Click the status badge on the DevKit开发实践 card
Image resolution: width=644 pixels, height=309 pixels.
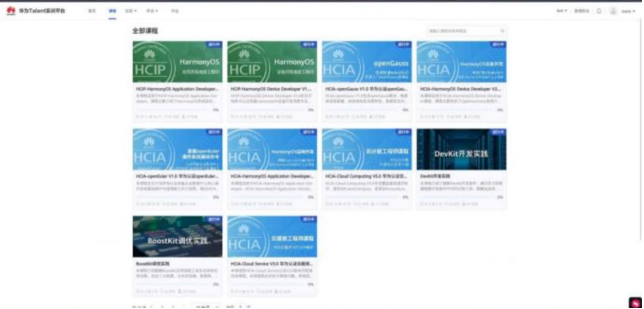[x=498, y=132]
